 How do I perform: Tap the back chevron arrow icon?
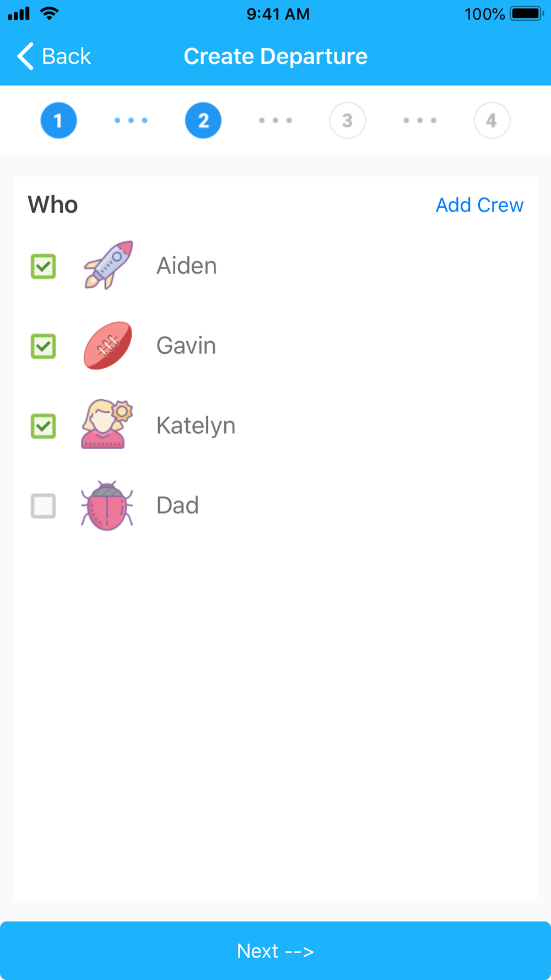pyautogui.click(x=25, y=56)
